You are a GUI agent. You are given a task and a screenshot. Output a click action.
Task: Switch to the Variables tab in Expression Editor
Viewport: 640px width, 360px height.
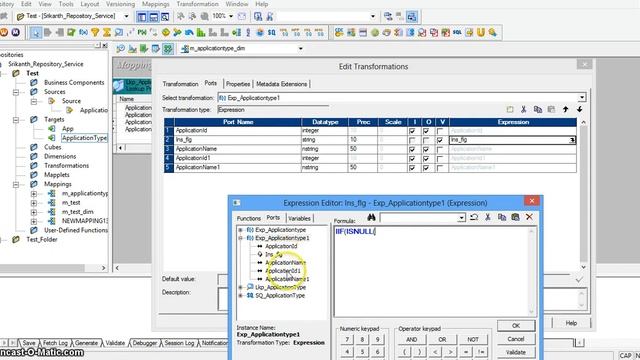coord(299,218)
